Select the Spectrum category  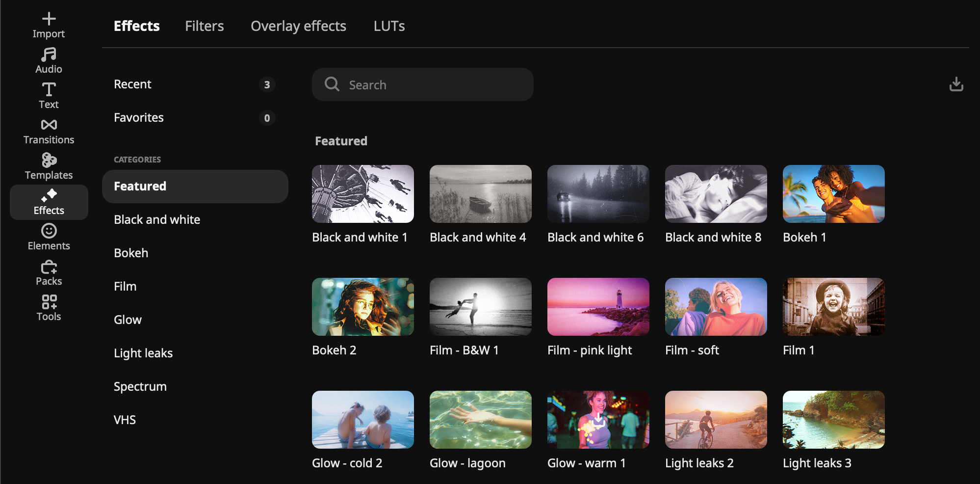[x=195, y=387]
